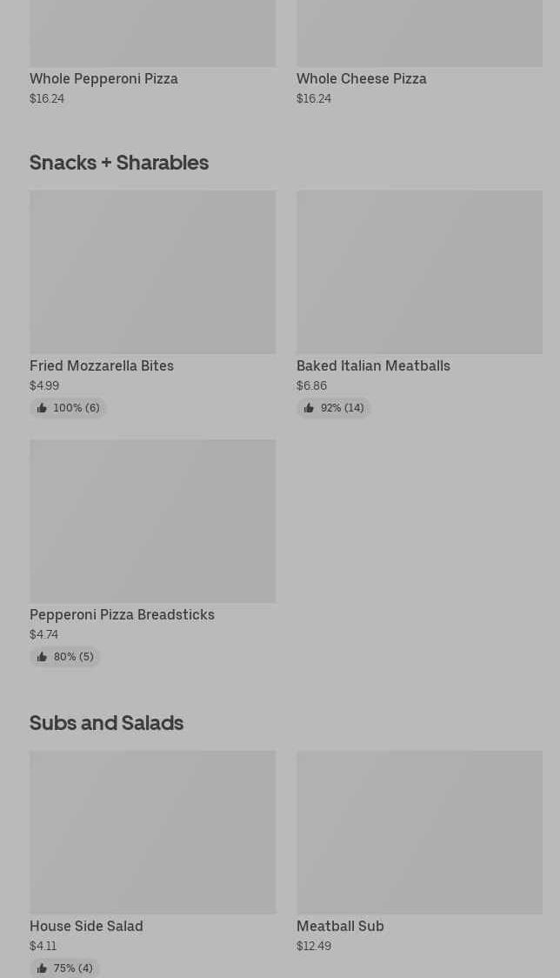Open the Baked Italian Meatballs photo

[419, 271]
